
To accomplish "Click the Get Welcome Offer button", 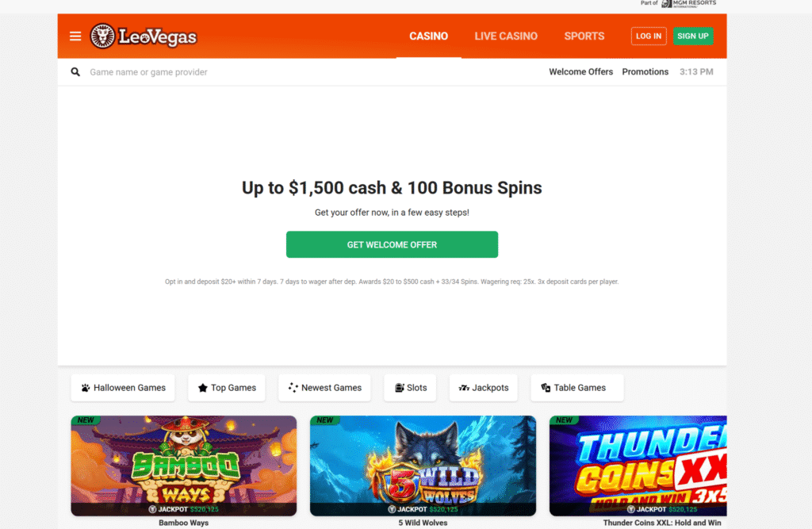I will click(392, 244).
